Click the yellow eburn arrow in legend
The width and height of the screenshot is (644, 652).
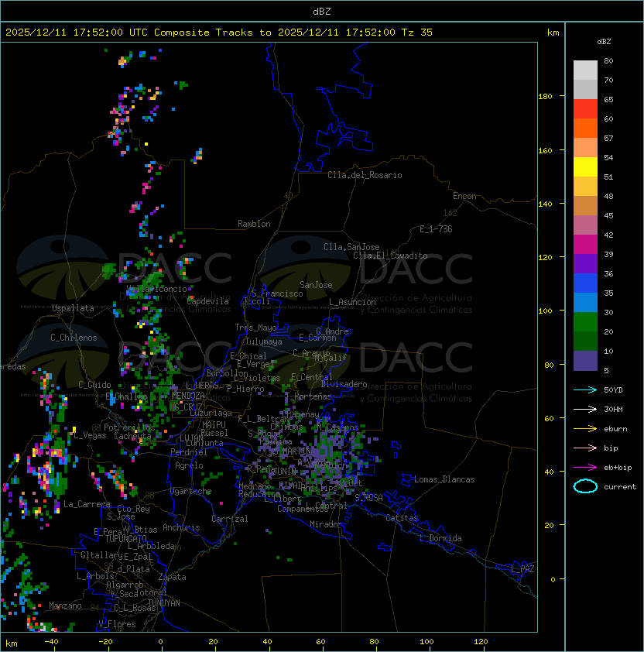point(585,428)
